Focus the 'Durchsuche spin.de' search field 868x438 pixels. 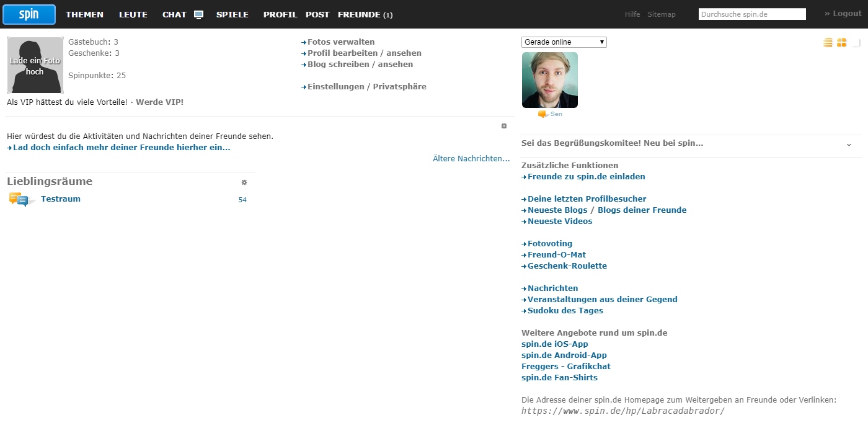click(752, 14)
